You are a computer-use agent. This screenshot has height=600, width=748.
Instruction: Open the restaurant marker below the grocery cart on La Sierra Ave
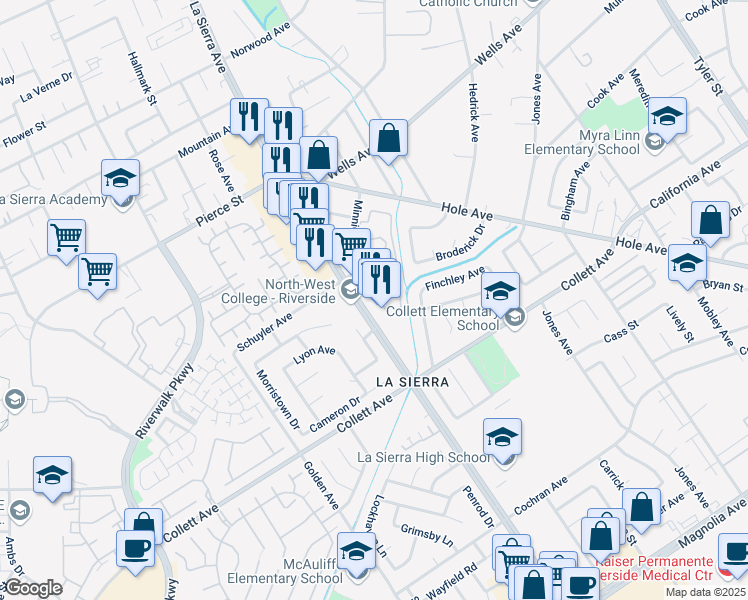tap(315, 243)
